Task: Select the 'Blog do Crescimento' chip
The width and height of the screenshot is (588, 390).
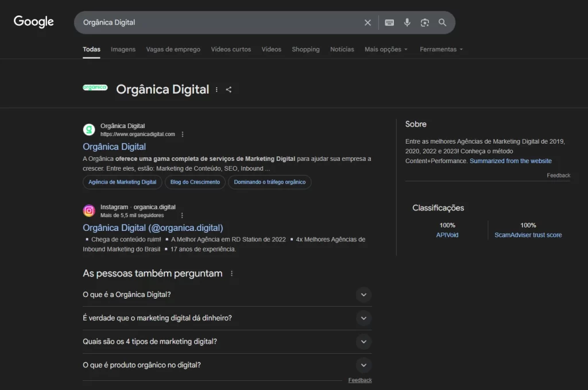Action: click(196, 182)
